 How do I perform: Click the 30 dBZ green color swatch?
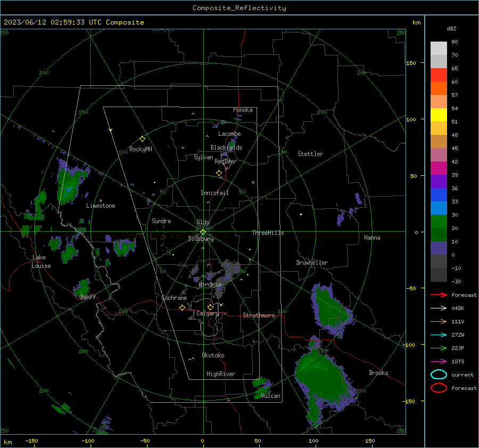(x=439, y=221)
